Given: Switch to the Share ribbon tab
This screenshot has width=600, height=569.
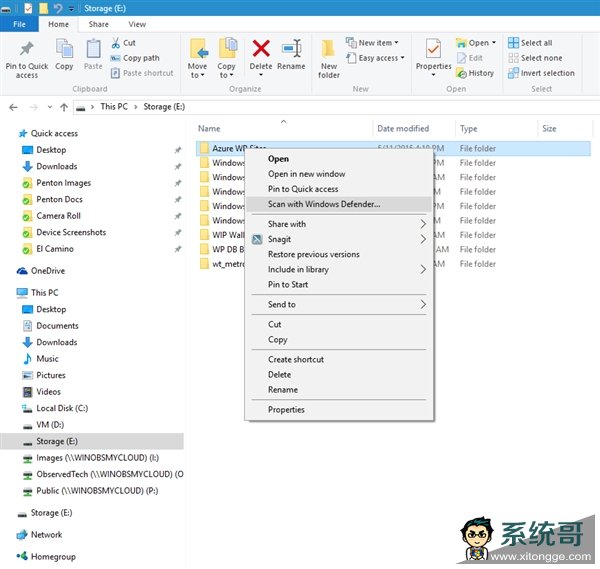Looking at the screenshot, I should [x=98, y=24].
